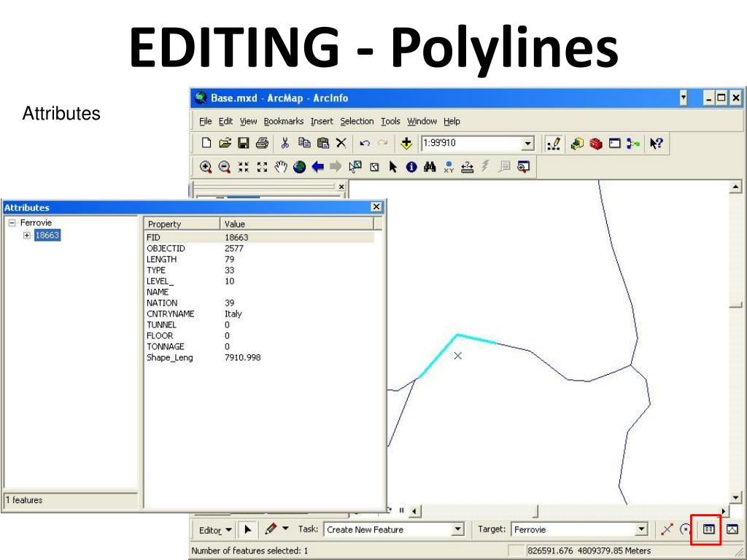Image resolution: width=747 pixels, height=560 pixels.
Task: Open the map scale dropdown
Action: pos(527,144)
